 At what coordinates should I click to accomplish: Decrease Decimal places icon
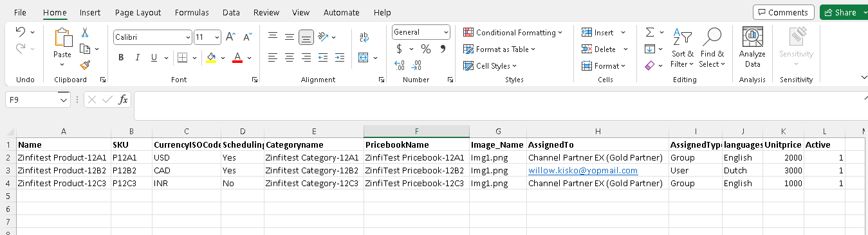tap(417, 65)
